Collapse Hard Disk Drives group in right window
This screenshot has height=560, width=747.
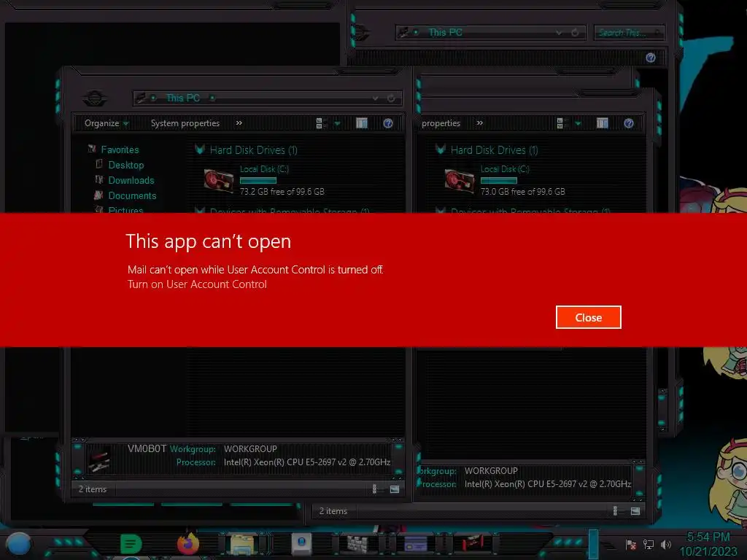441,149
